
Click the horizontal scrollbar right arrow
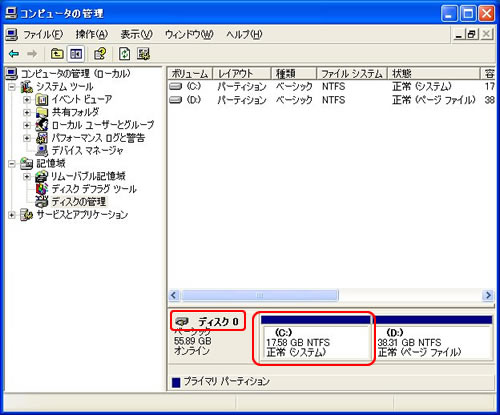488,295
